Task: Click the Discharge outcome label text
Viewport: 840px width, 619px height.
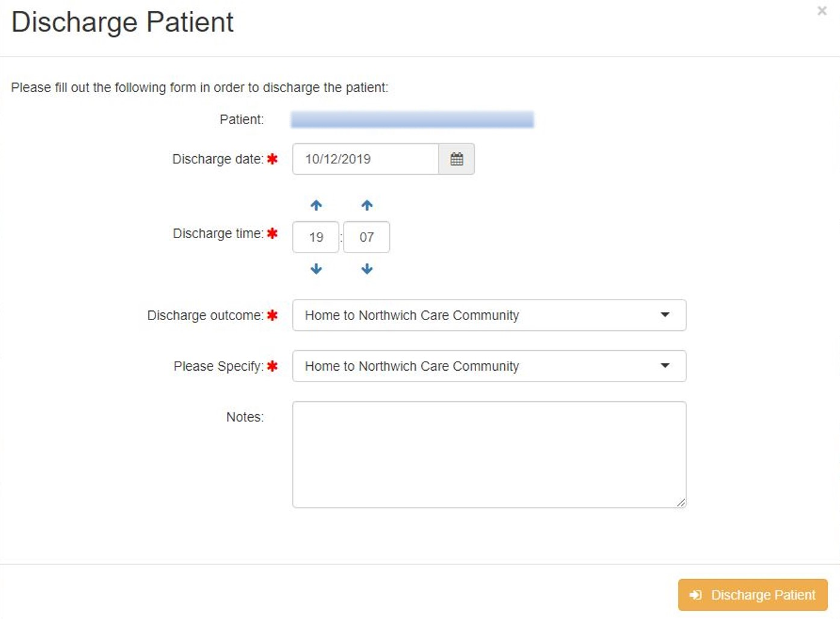Action: pyautogui.click(x=205, y=315)
